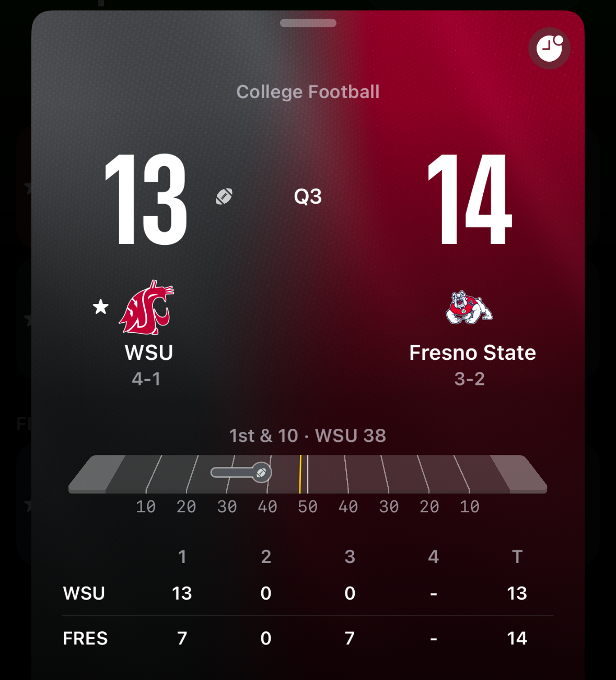
Task: Tap the yellow first-down line on field
Action: (x=300, y=474)
